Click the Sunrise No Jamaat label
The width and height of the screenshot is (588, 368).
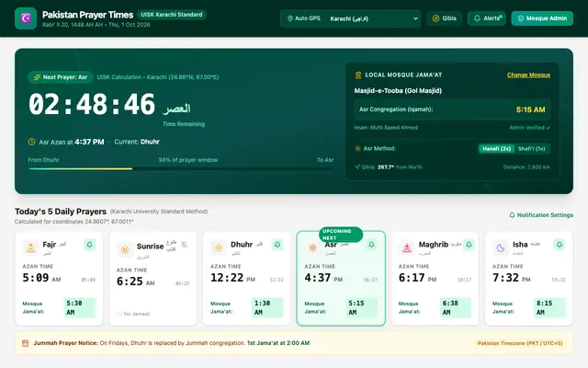(133, 314)
